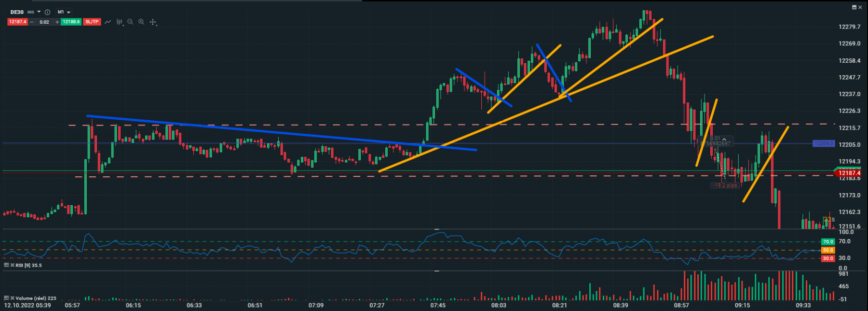The width and height of the screenshot is (868, 311).
Task: Click the 0.02 volume input field
Action: tap(44, 22)
